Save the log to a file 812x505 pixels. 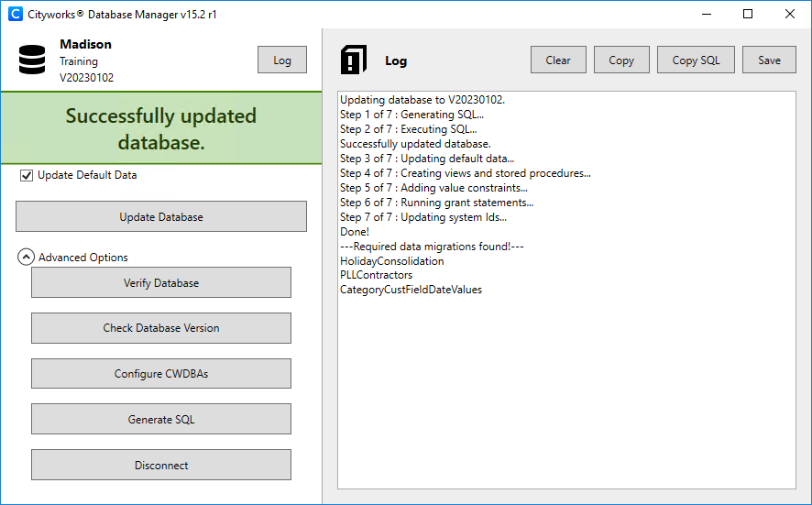769,60
